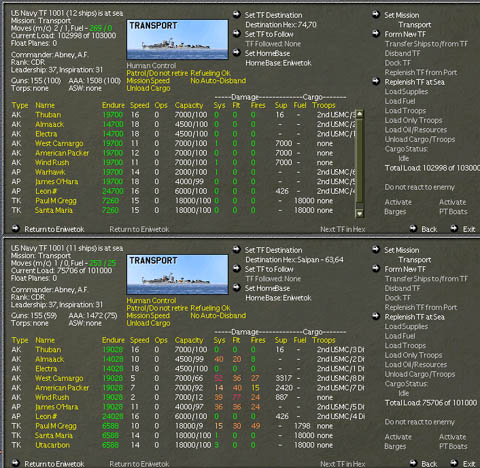480x468 pixels.
Task: Click scroll-down arrow of upper ship list
Action: (359, 213)
